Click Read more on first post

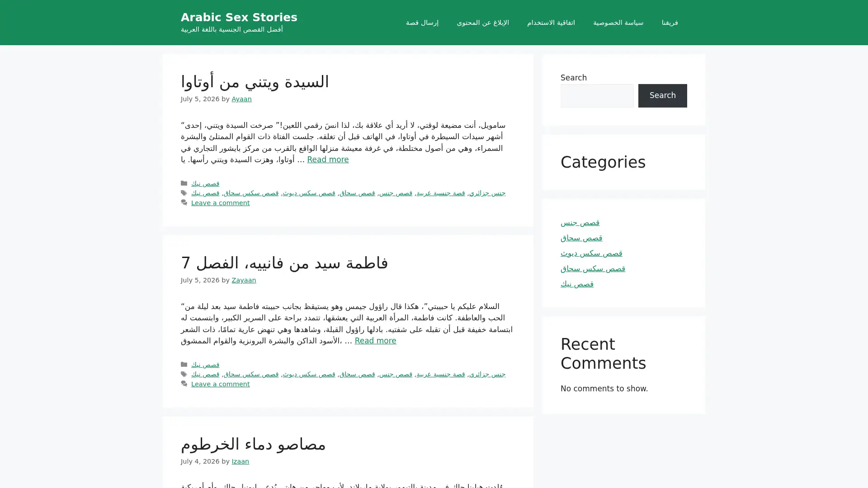pyautogui.click(x=328, y=160)
